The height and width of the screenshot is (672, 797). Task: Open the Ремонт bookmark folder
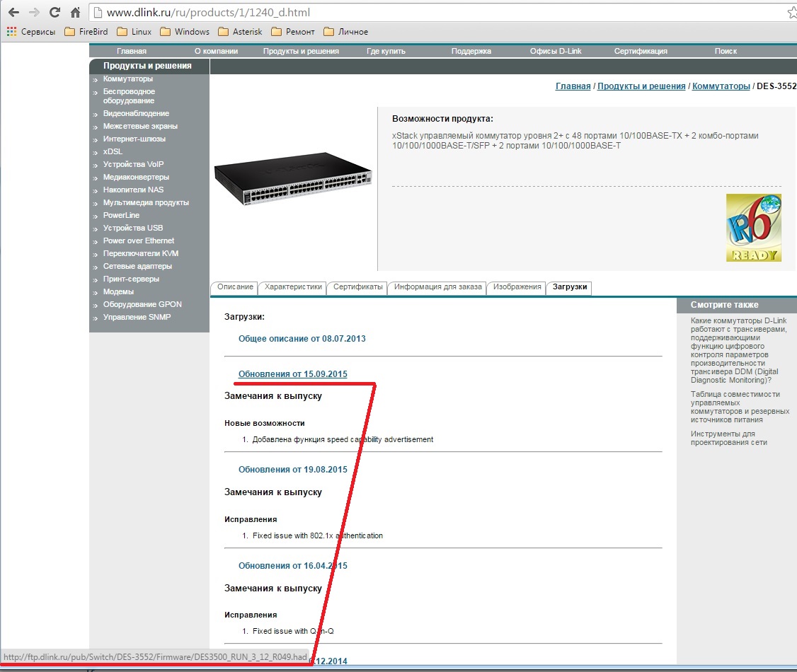coord(293,32)
